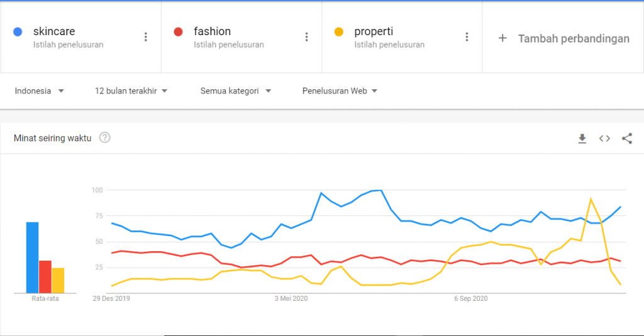Viewport: 644px width, 336px height.
Task: Click the blue skincare average bar
Action: point(33,257)
